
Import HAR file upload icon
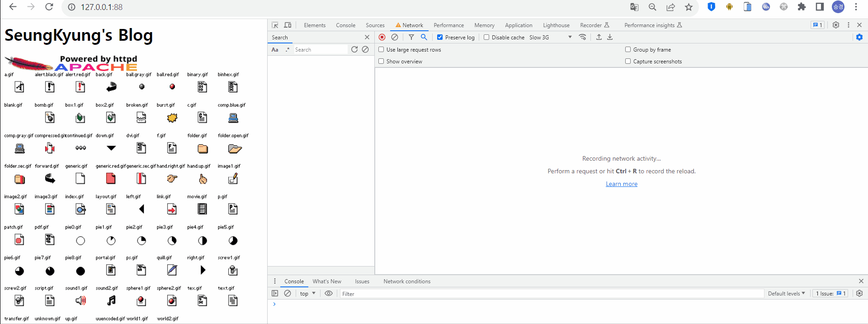click(x=599, y=37)
